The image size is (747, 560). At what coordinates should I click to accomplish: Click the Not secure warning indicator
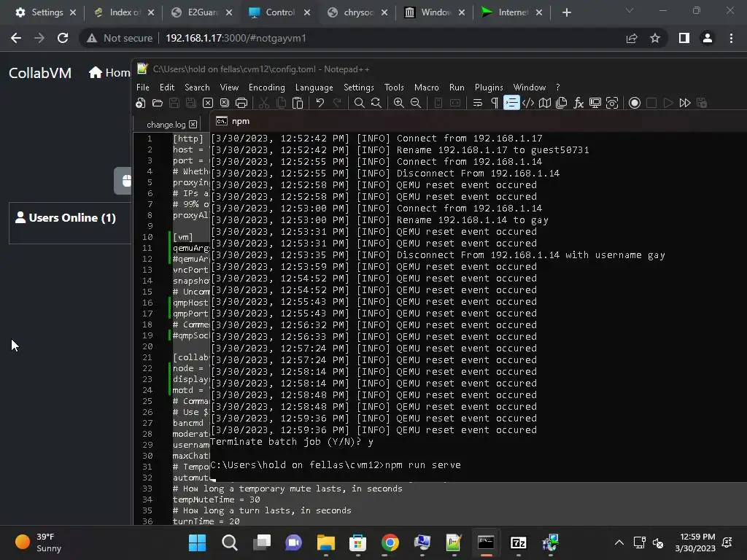(x=120, y=38)
